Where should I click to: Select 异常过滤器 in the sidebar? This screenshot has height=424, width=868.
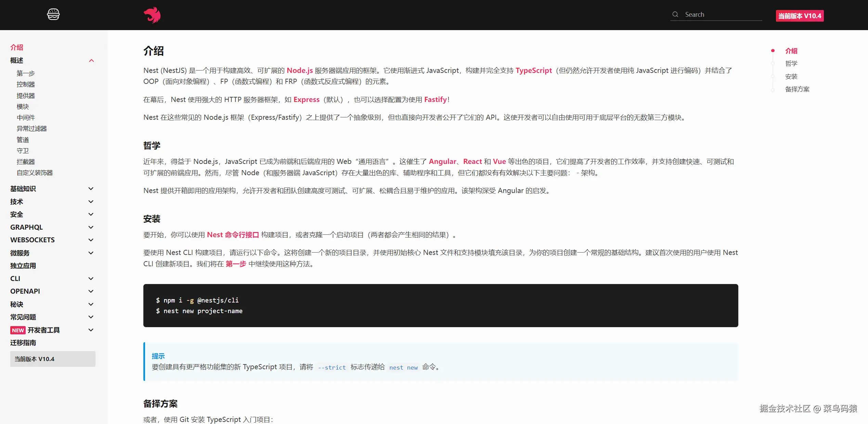point(32,129)
